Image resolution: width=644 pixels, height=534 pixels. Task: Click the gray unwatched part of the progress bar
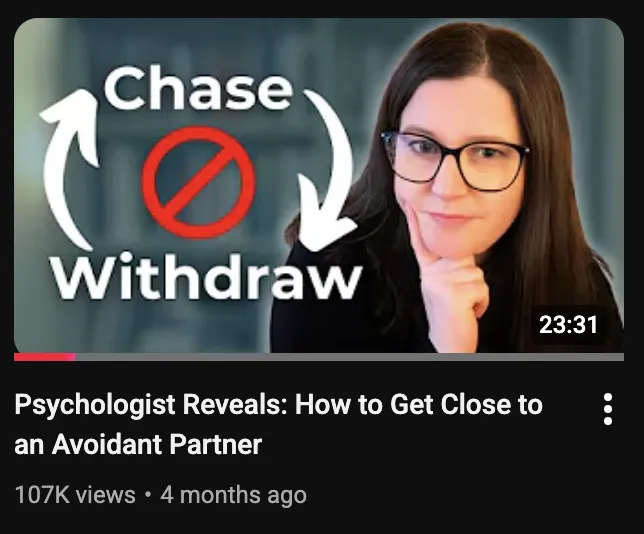pyautogui.click(x=349, y=357)
